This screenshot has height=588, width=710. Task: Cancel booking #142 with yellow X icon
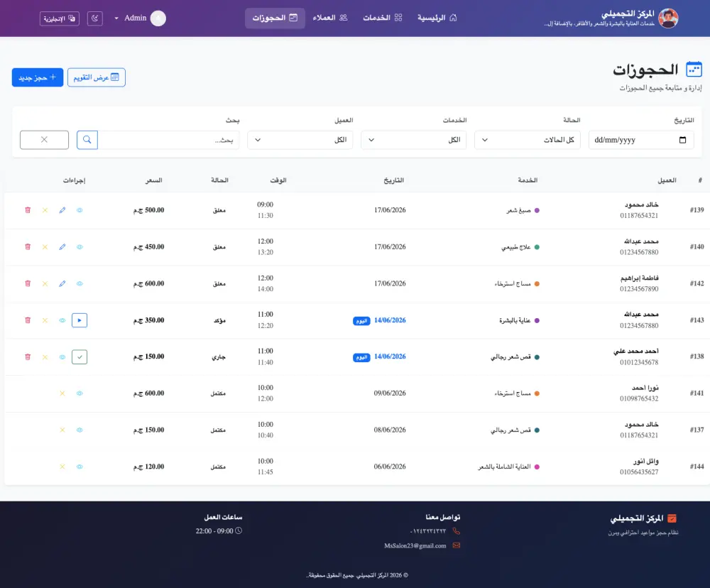pyautogui.click(x=45, y=283)
